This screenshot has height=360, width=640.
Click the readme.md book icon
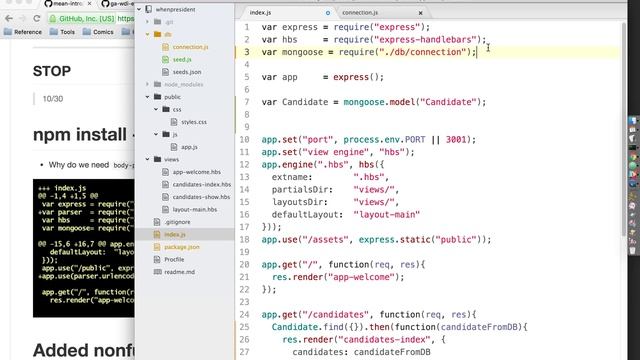tap(157, 272)
